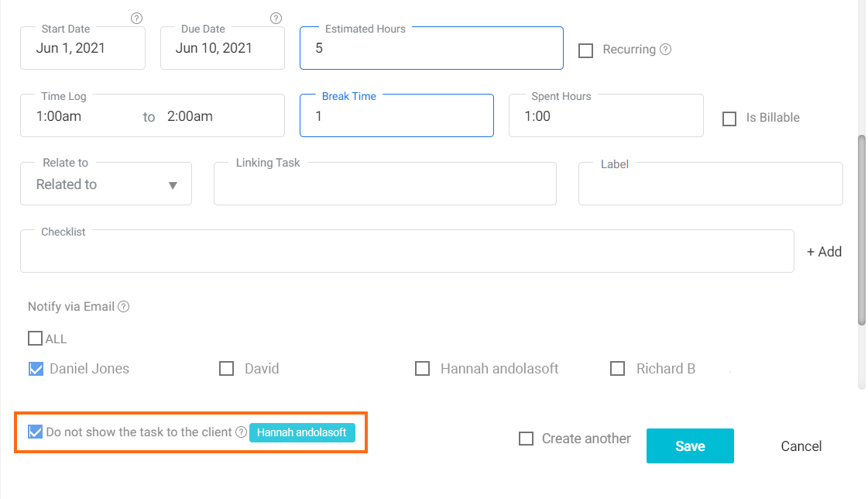Enable the Create another checkbox
This screenshot has width=868, height=499.
[526, 439]
